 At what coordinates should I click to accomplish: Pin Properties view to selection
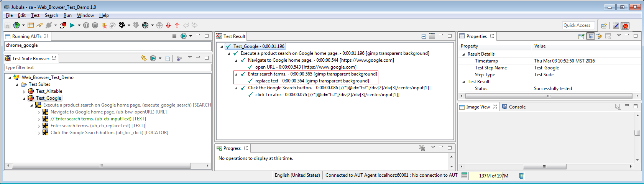click(x=581, y=36)
